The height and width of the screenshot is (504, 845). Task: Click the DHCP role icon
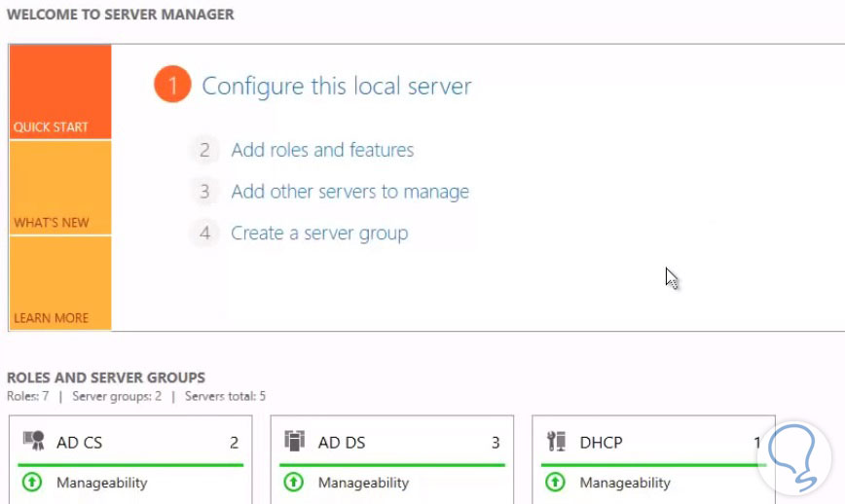(557, 443)
